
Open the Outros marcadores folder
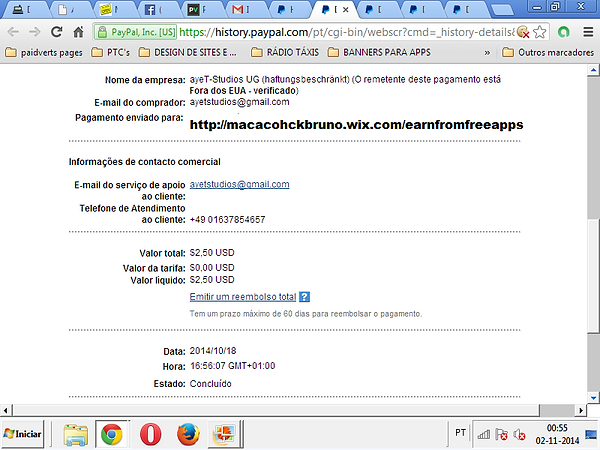(548, 52)
